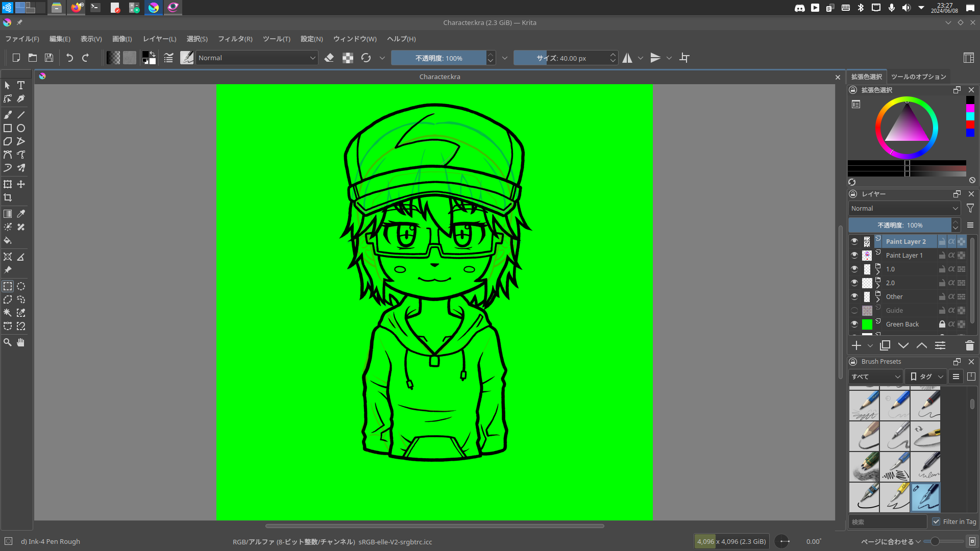Move layer up in stack
980x551 pixels.
click(x=922, y=345)
